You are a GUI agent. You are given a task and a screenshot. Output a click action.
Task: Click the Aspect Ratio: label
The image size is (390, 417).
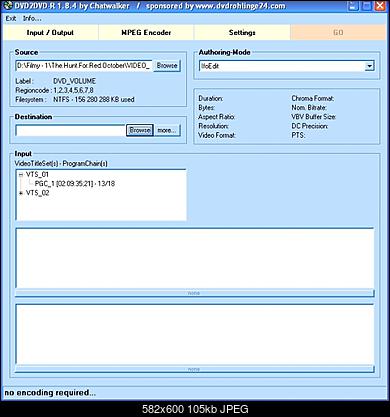click(217, 117)
